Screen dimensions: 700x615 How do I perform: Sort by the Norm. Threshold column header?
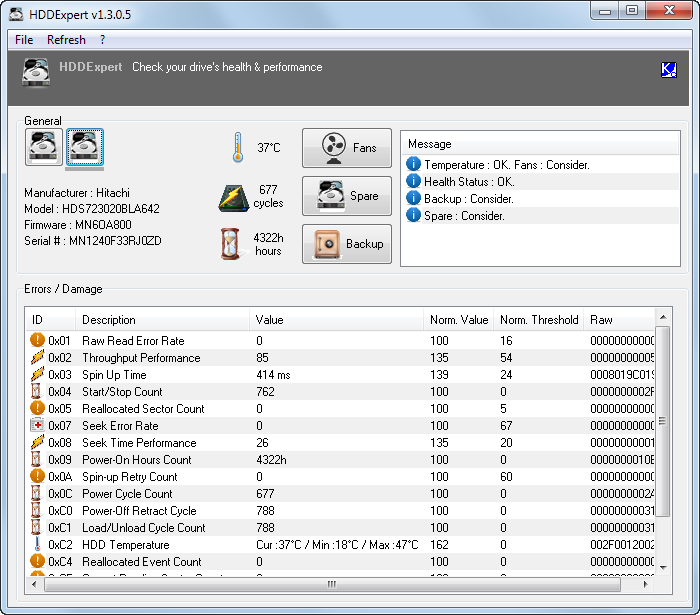coord(538,320)
